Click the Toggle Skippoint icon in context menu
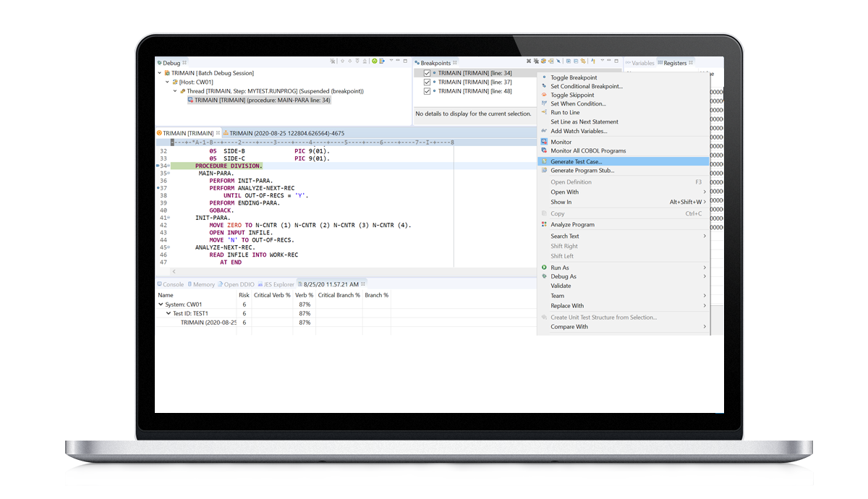Image resolution: width=868 pixels, height=499 pixels. [x=544, y=95]
